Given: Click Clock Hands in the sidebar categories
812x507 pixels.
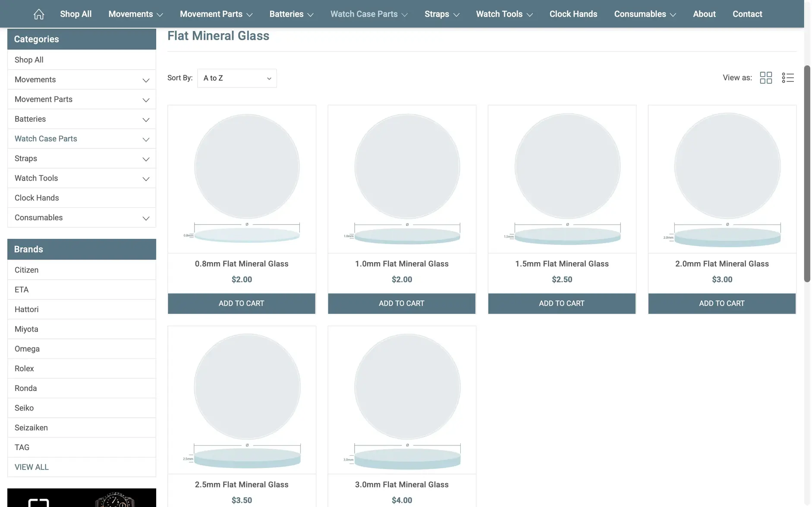Looking at the screenshot, I should click(37, 197).
